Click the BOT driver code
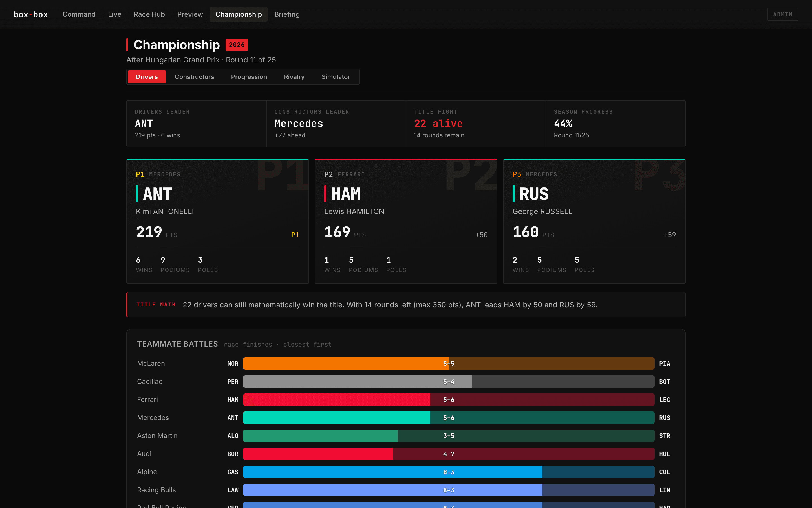Screen dimensions: 812x508 pos(665,382)
